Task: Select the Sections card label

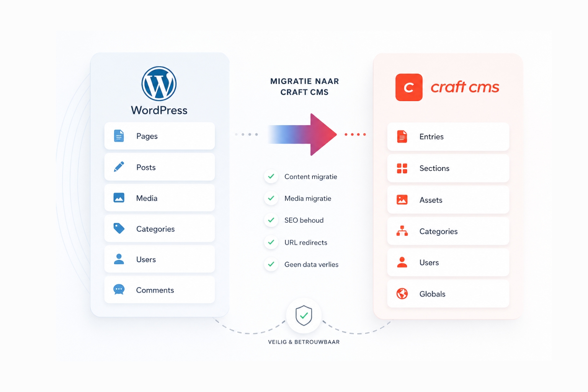Action: [x=434, y=168]
